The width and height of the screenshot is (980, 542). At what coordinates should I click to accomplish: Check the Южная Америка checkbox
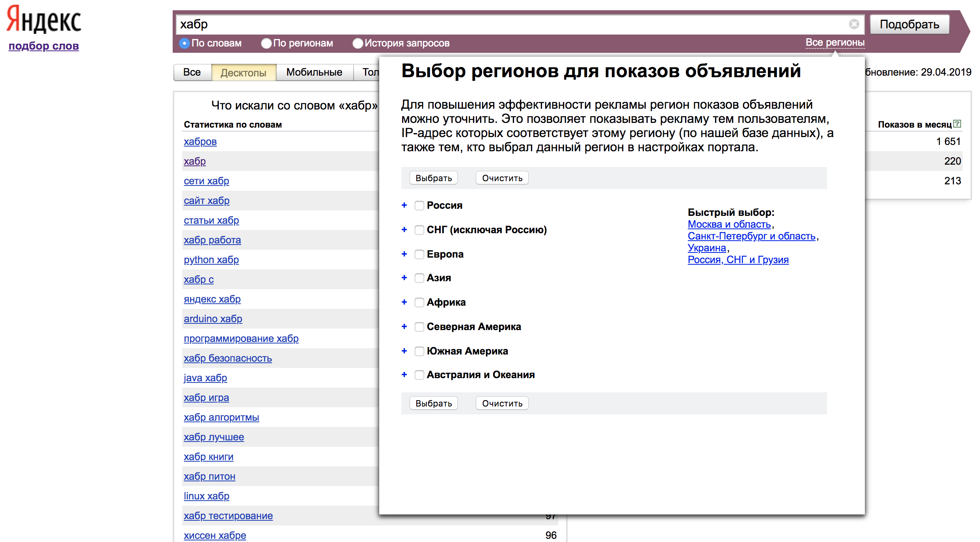(419, 351)
